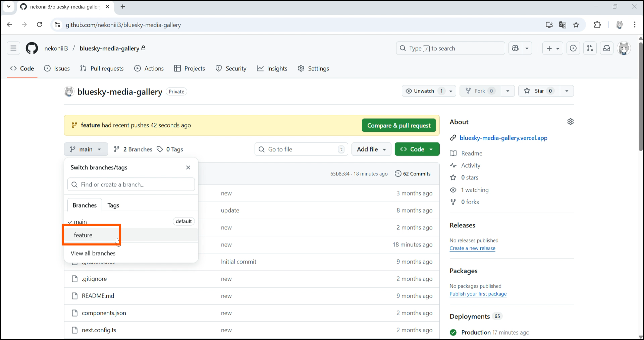This screenshot has height=340, width=644.
Task: Open the GitHub homepage logo
Action: pyautogui.click(x=32, y=48)
